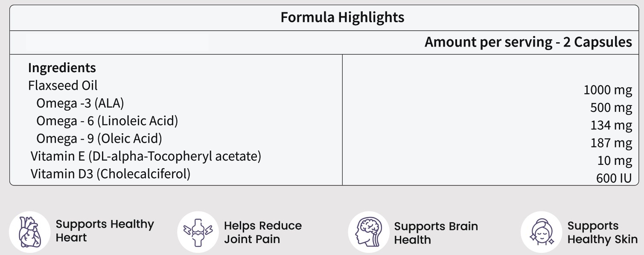Select the Supports Healthy Heart label

click(x=105, y=231)
